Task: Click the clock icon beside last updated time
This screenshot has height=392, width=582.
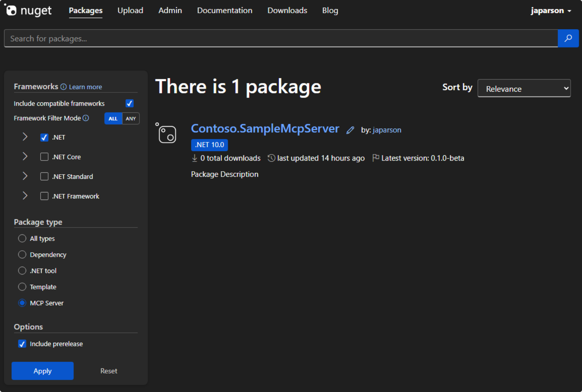Action: pyautogui.click(x=271, y=158)
